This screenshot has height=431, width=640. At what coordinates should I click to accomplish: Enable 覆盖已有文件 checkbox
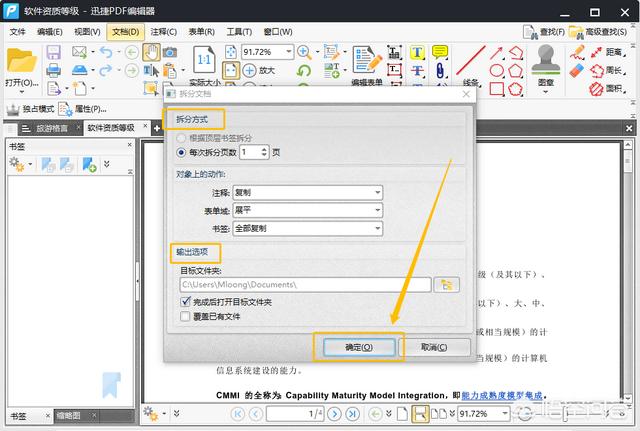185,316
